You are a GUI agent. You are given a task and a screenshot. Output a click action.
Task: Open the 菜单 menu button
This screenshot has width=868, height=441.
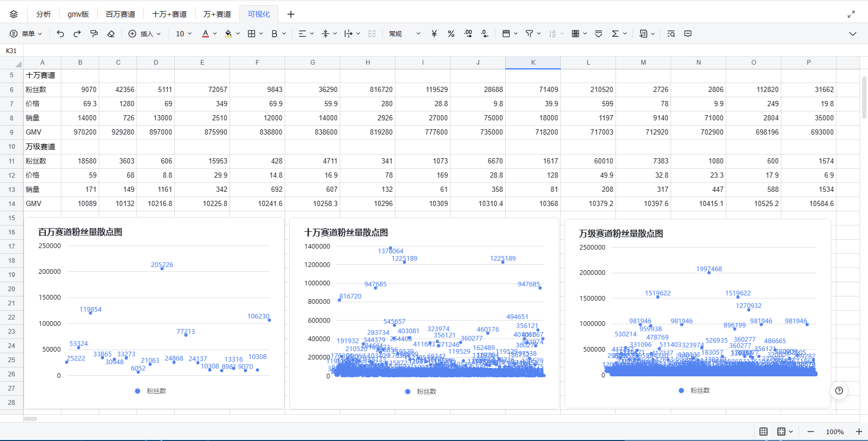tap(26, 34)
